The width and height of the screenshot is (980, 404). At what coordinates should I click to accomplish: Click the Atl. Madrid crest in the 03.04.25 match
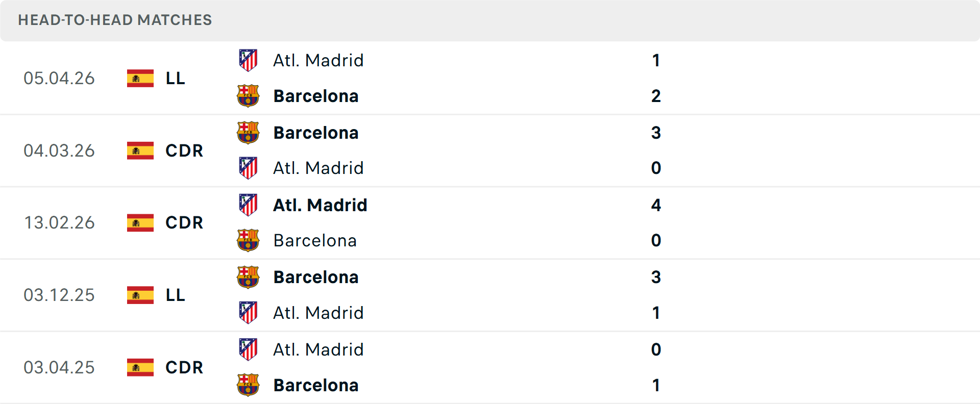click(x=249, y=349)
